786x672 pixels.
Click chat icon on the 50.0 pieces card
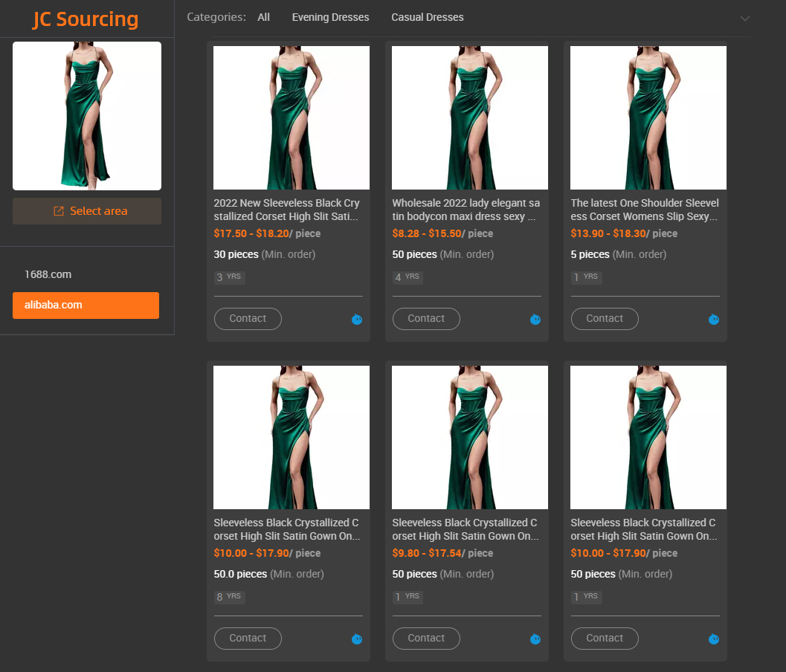[x=357, y=639]
